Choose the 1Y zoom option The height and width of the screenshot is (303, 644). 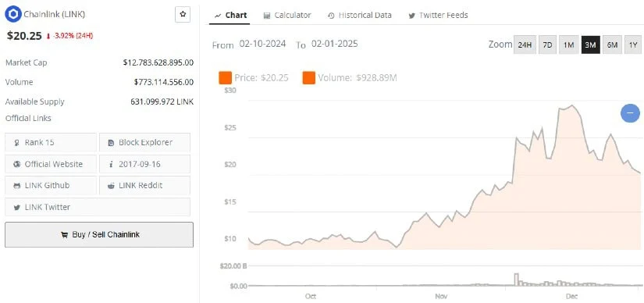coord(633,45)
